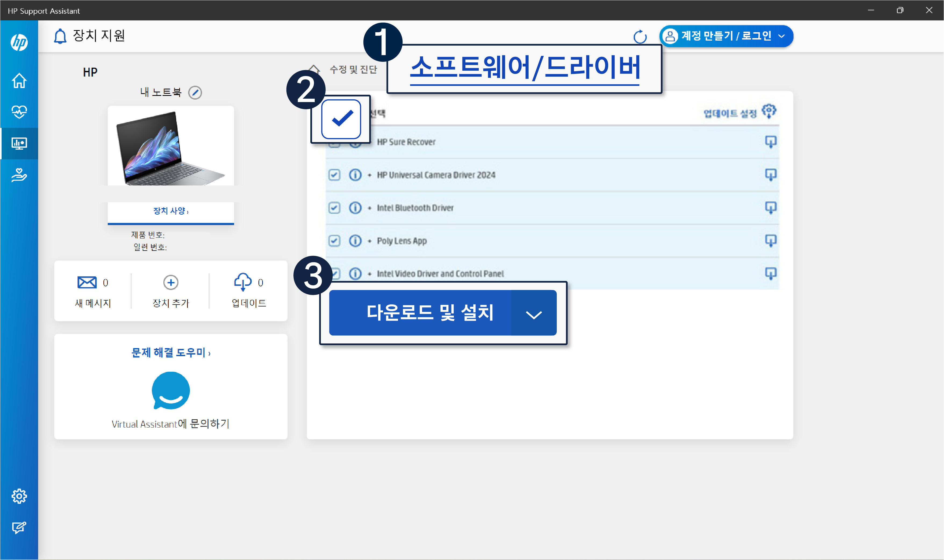Open the notifications bell icon
The width and height of the screenshot is (944, 560).
(60, 37)
